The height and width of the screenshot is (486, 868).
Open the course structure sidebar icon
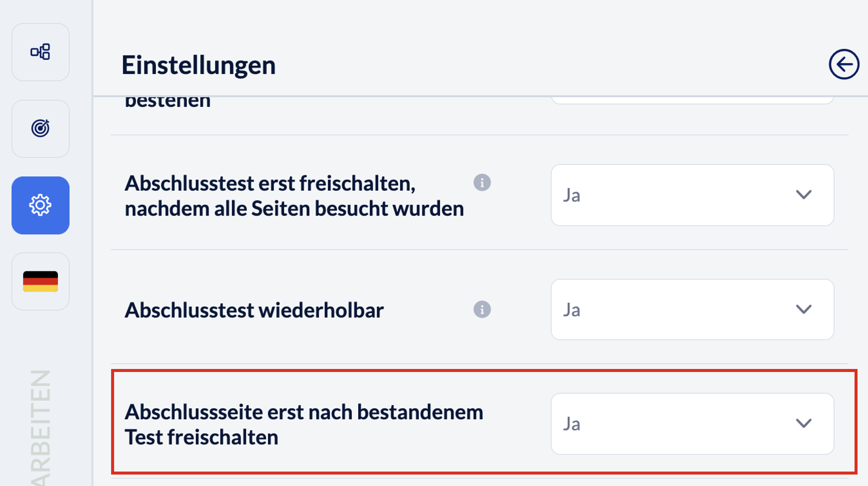[x=40, y=52]
